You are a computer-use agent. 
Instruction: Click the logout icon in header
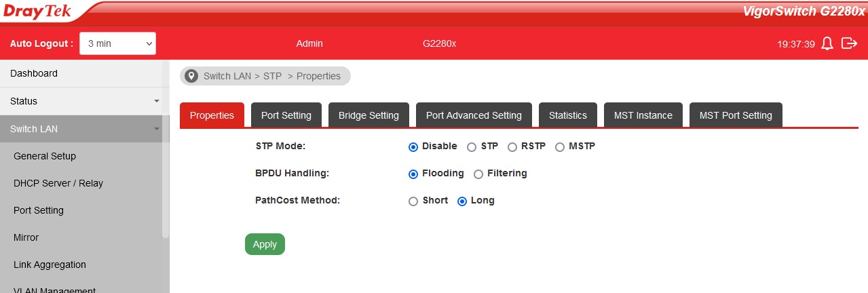[x=849, y=43]
